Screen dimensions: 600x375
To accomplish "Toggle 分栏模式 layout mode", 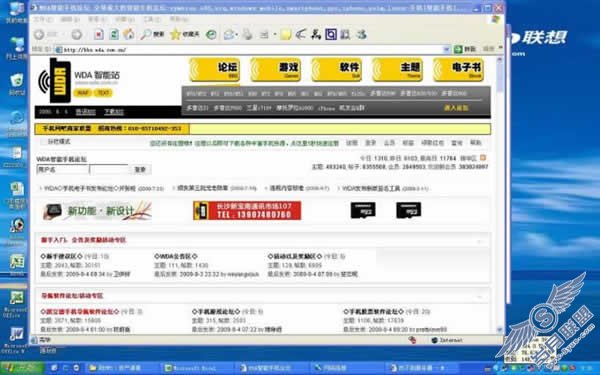I will (56, 142).
